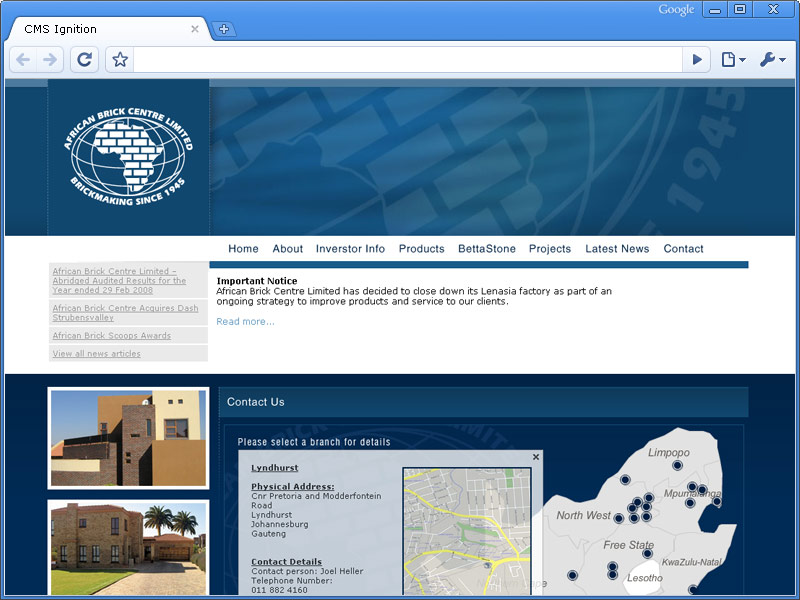The width and height of the screenshot is (800, 600).
Task: Open the Inverstor Info menu item
Action: click(350, 248)
